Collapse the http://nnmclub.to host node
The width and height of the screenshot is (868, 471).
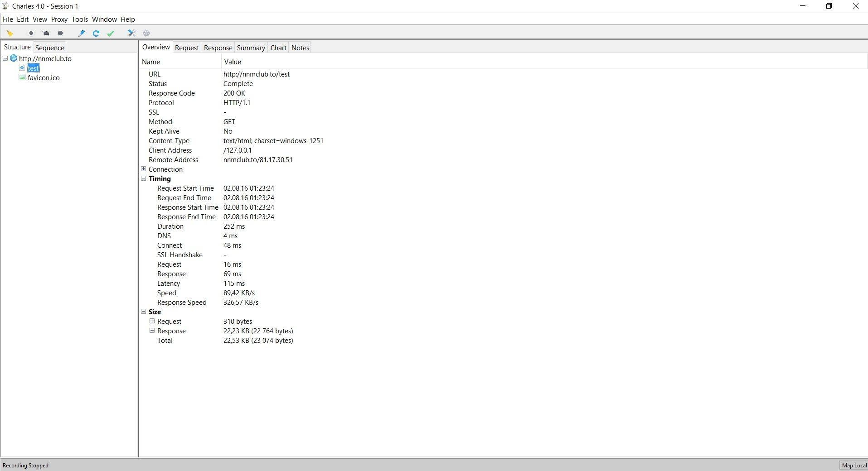(5, 58)
